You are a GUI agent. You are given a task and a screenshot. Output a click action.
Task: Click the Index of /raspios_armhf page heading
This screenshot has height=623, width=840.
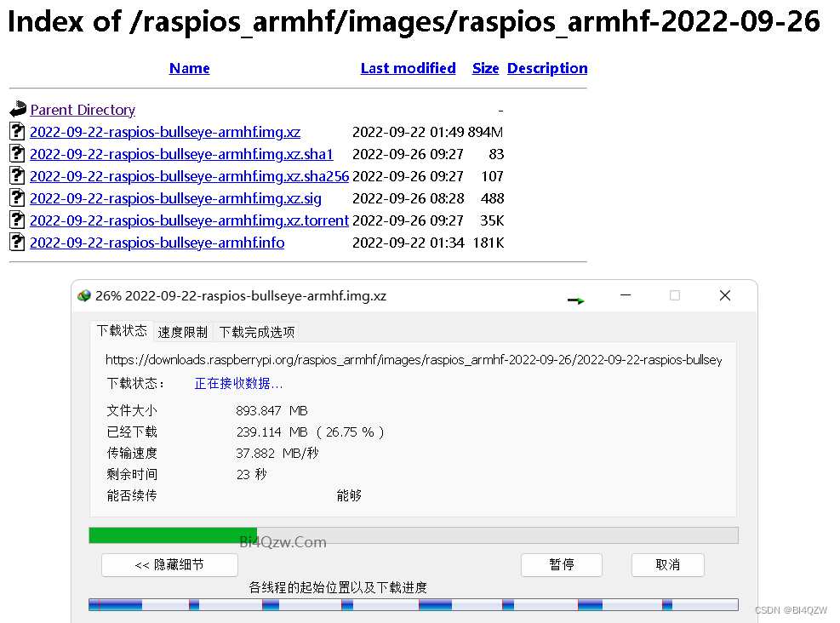tap(414, 22)
